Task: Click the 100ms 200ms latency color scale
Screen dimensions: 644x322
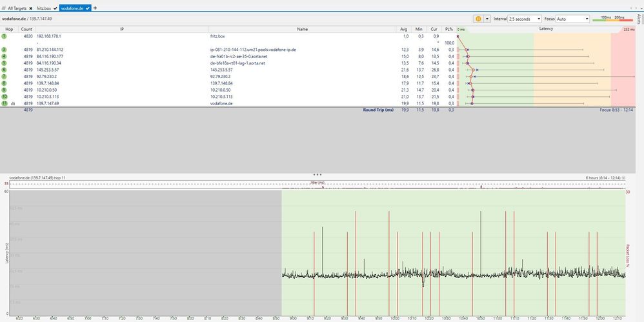Action: pos(613,19)
